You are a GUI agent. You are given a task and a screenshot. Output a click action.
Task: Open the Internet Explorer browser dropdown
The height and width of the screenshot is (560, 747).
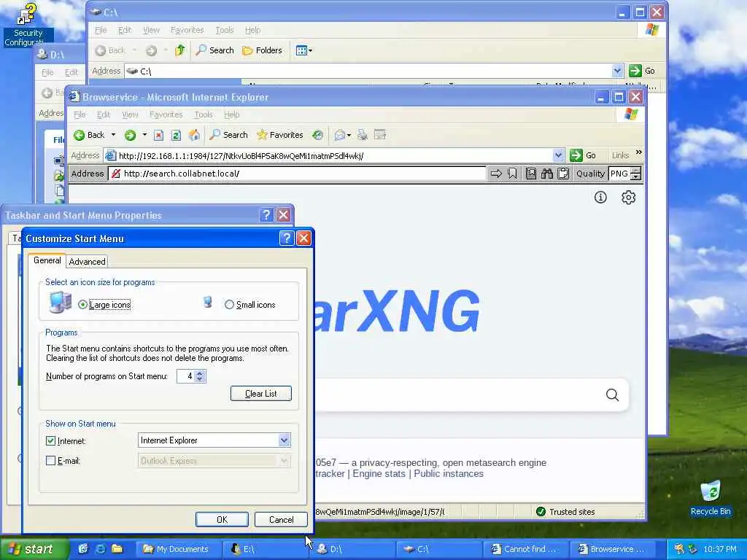click(284, 440)
